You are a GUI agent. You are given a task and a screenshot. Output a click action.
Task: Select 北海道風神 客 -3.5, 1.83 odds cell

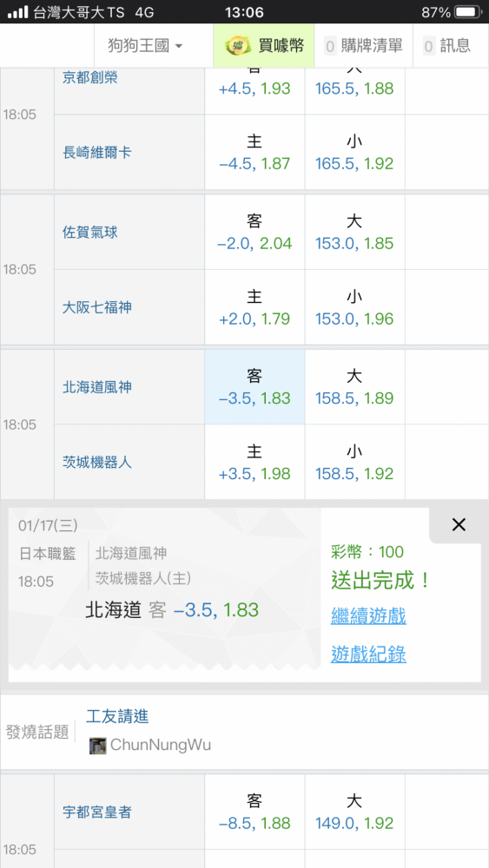click(x=254, y=387)
